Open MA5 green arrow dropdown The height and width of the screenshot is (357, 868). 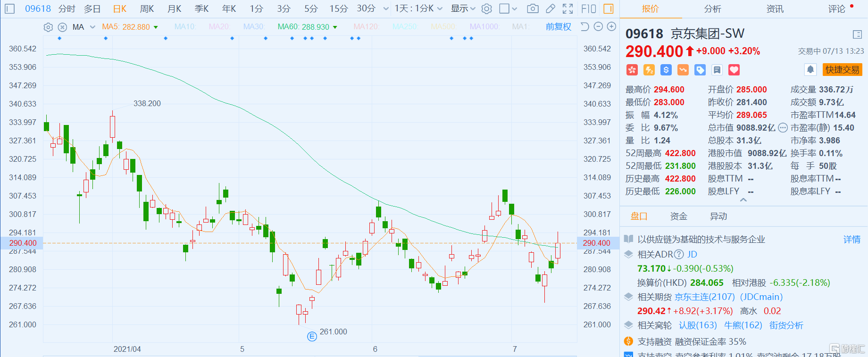(x=156, y=27)
